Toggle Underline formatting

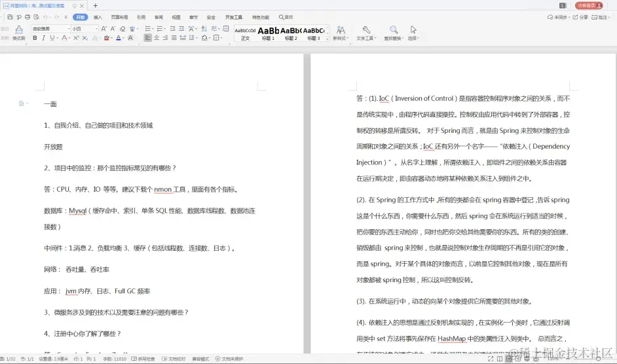pyautogui.click(x=52, y=38)
